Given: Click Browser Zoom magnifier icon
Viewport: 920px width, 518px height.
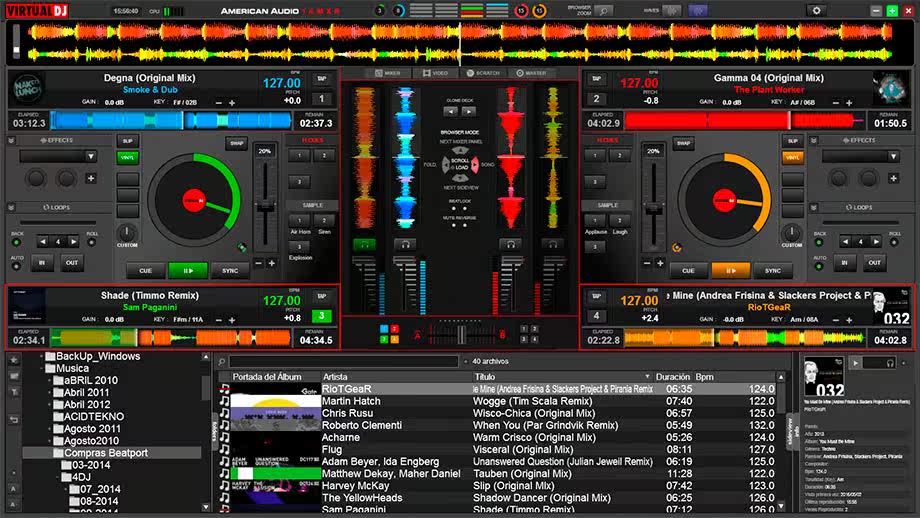Looking at the screenshot, I should click(603, 11).
